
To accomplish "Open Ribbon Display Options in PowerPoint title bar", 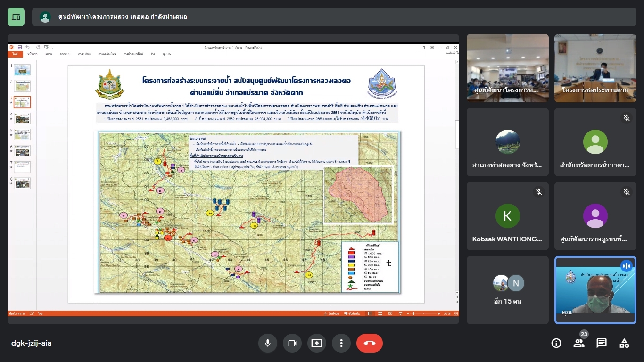I will [x=432, y=47].
